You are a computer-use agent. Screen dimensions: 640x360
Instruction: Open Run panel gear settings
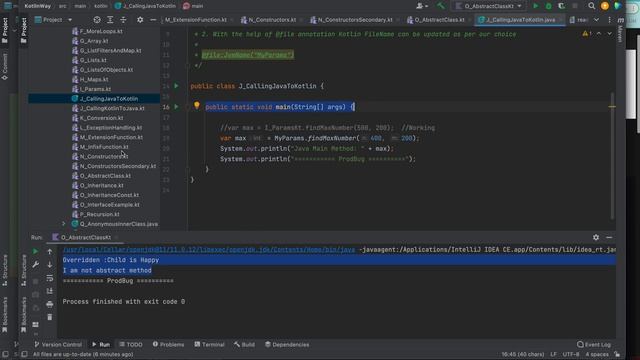click(596, 237)
